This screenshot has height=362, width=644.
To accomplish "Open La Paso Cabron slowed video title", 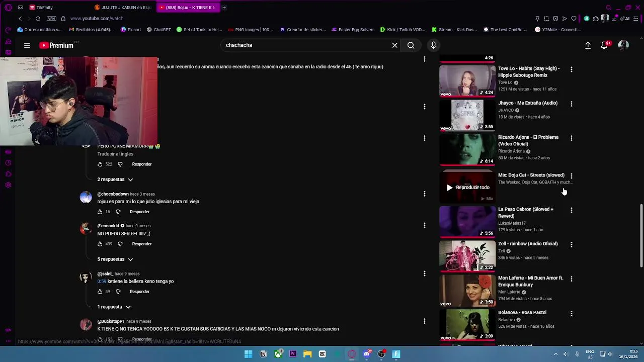I will pos(526,213).
